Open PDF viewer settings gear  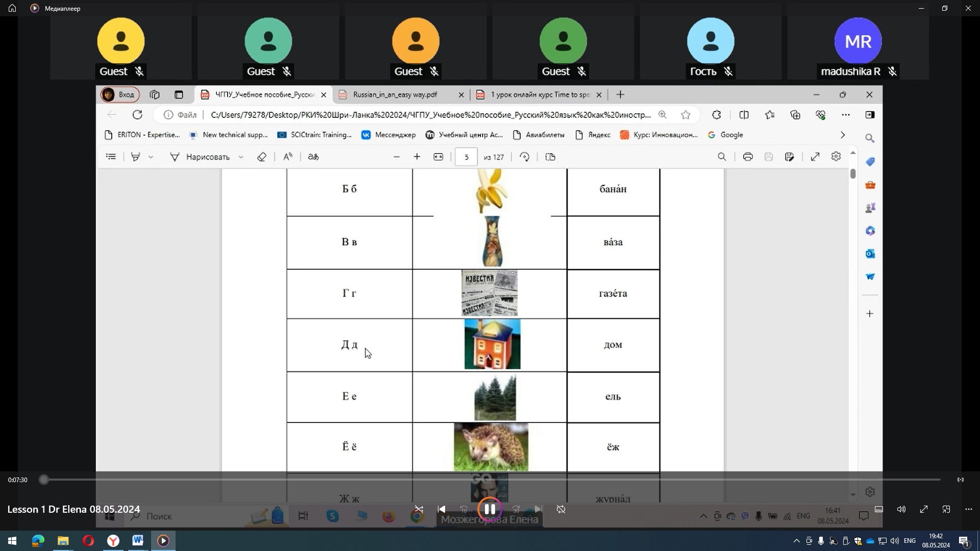[836, 157]
